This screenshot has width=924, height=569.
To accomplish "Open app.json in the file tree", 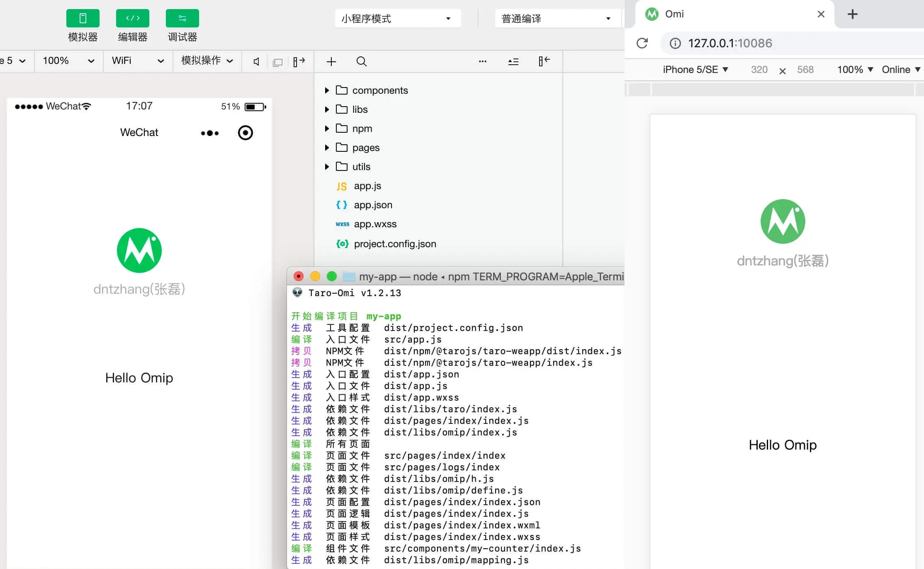I will [x=372, y=205].
